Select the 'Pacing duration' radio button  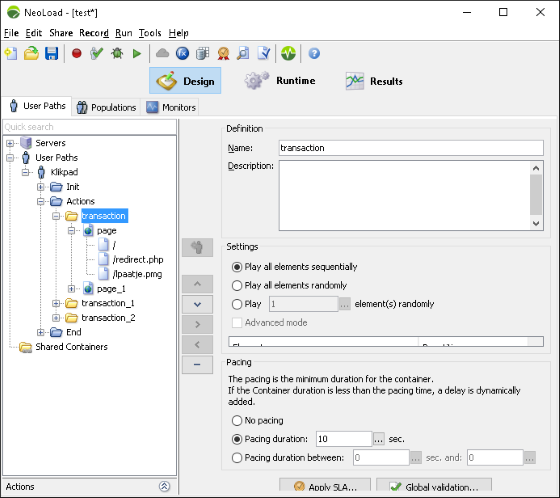[x=237, y=439]
